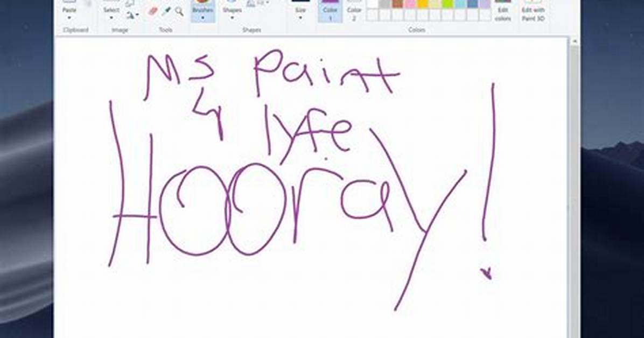The image size is (644, 338).
Task: Choose the Color 1 button
Action: point(330,11)
